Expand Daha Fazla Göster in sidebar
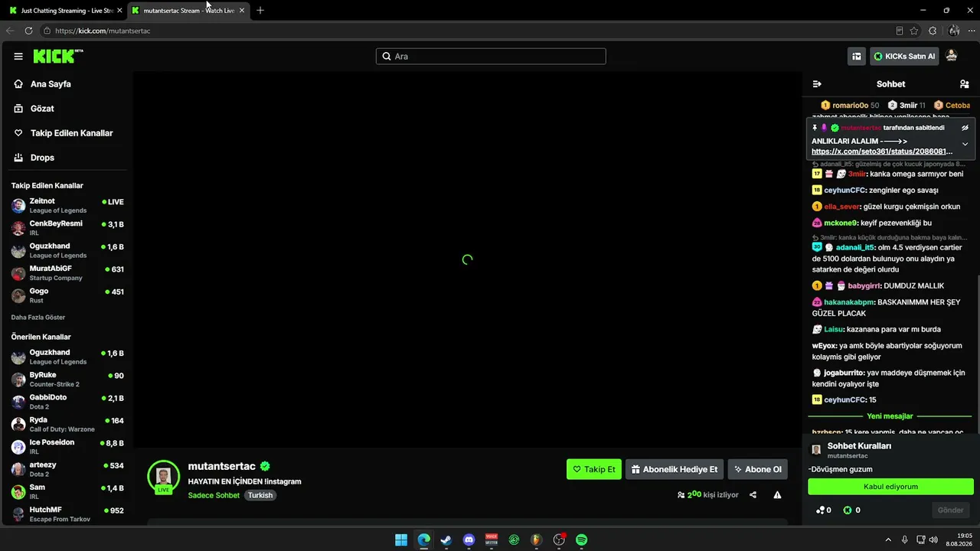Image resolution: width=980 pixels, height=551 pixels. [38, 317]
